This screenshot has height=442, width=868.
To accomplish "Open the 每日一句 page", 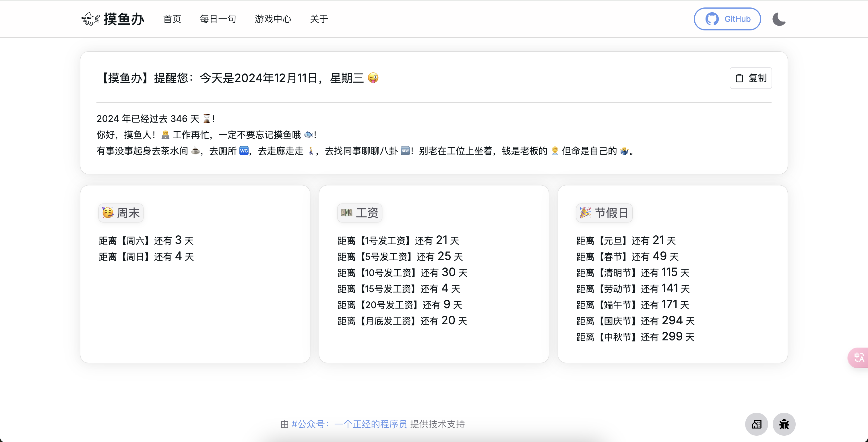I will click(218, 19).
